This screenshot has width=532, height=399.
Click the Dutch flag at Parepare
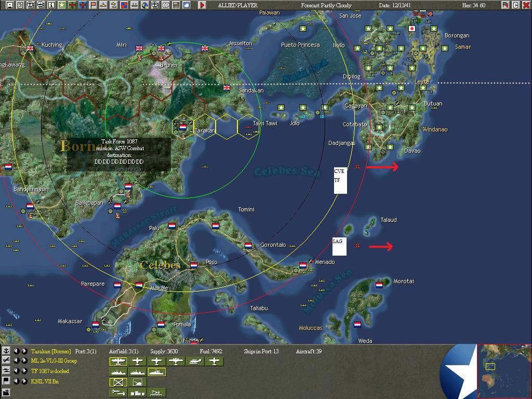click(x=117, y=285)
